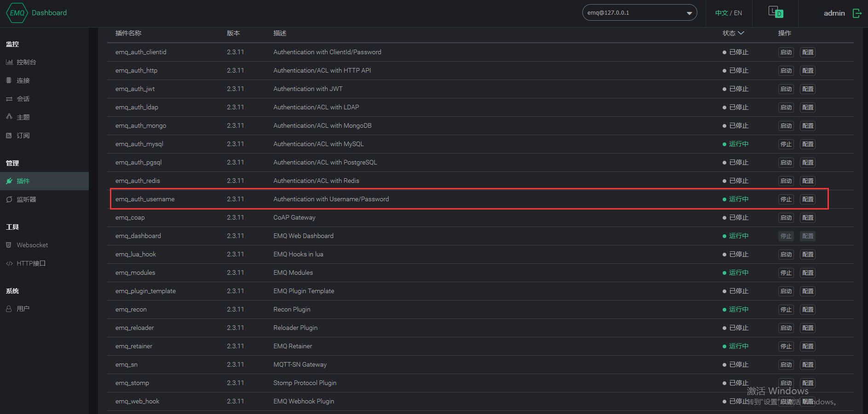Screen dimensions: 868x414
Task: Open HTTP接口 sidebar item
Action: click(44, 263)
